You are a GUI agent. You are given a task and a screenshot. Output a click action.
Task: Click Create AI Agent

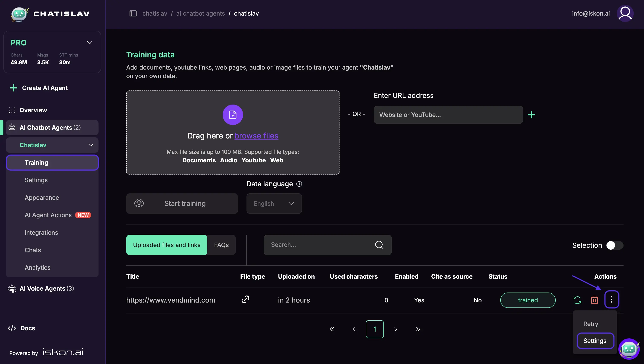(x=45, y=88)
